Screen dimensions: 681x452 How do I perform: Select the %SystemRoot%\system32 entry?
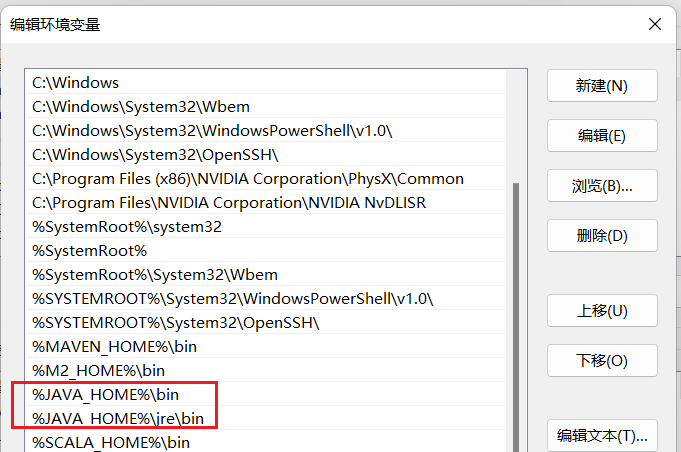(x=265, y=227)
